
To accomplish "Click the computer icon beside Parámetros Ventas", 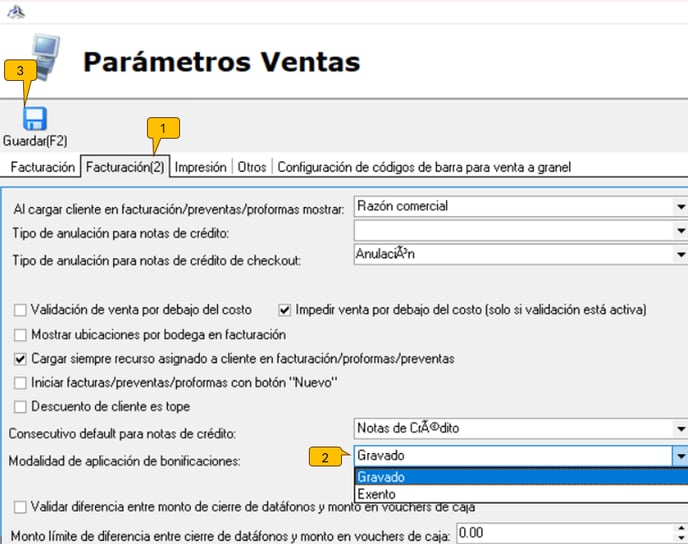I will pos(46,56).
